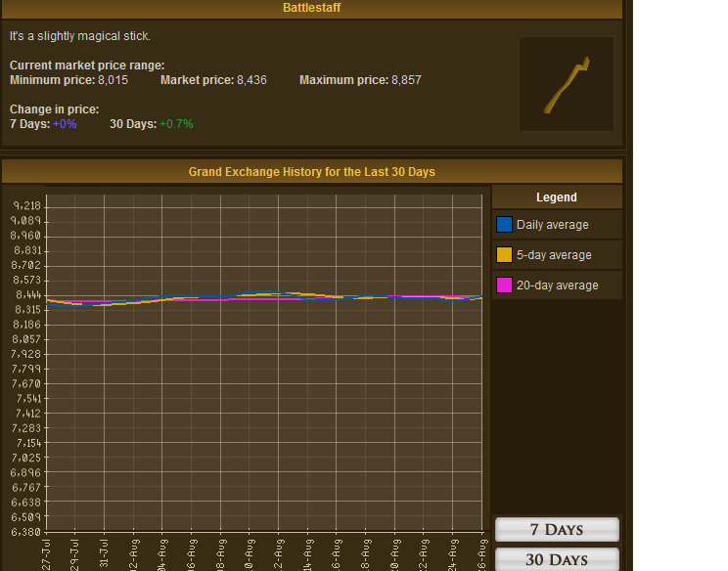
Task: Click the Maximum price value 8,857
Action: pos(406,80)
